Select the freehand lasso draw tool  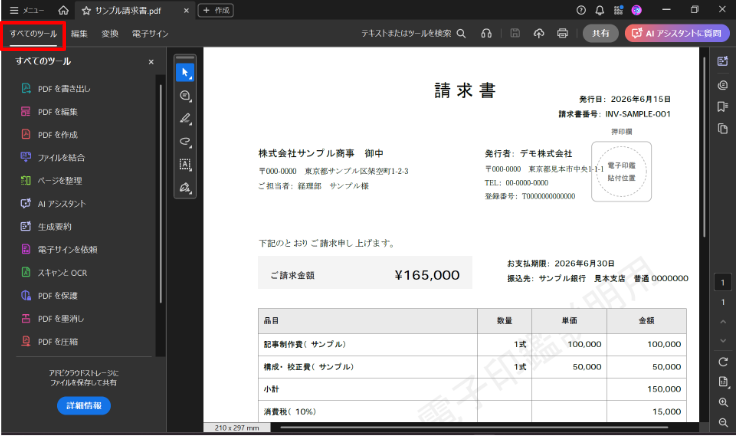185,142
